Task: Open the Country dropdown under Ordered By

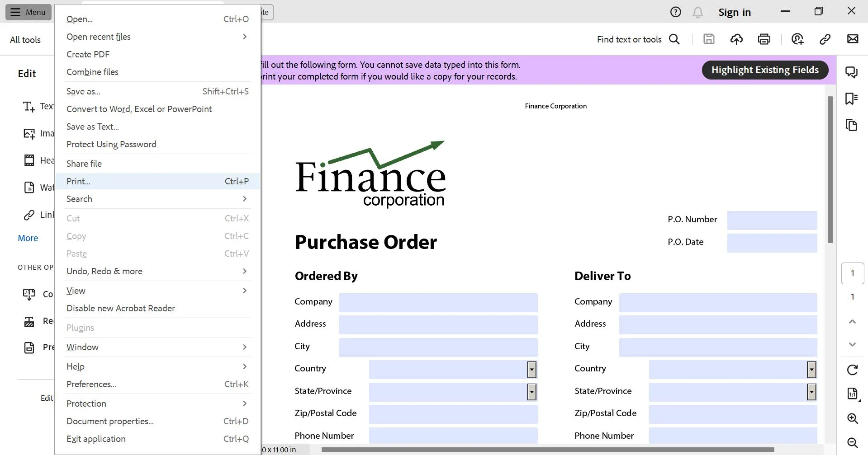Action: click(531, 369)
